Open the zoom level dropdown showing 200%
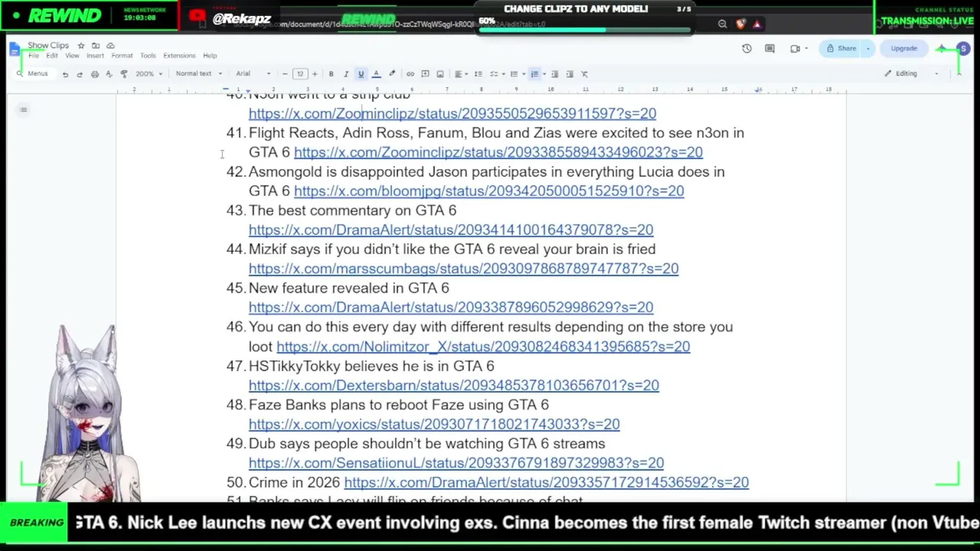 149,74
